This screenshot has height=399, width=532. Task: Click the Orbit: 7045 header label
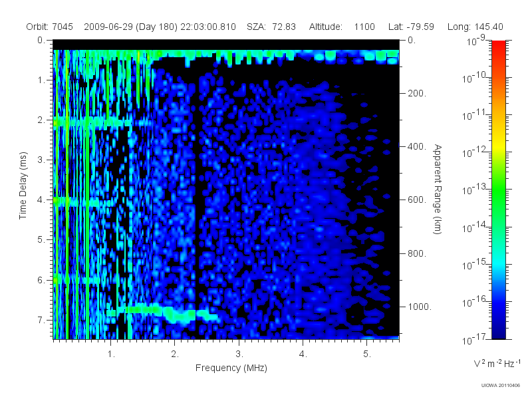click(49, 27)
